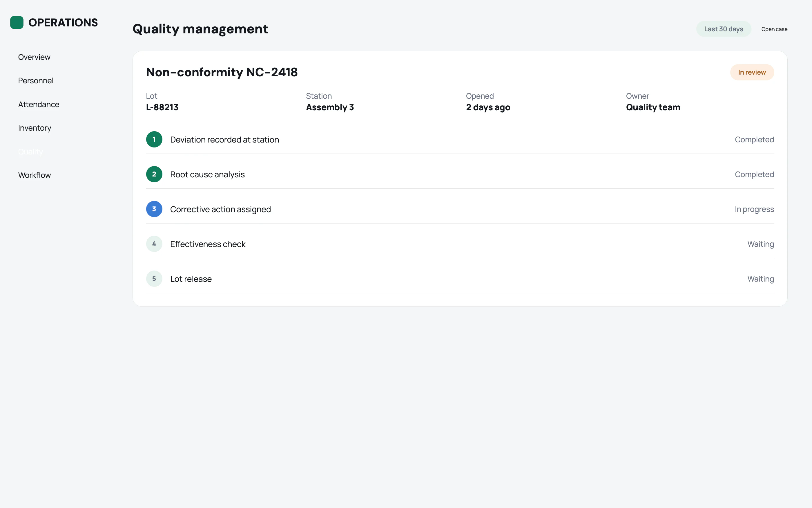Click the Corrective action assigned step
The image size is (812, 508).
(460, 209)
